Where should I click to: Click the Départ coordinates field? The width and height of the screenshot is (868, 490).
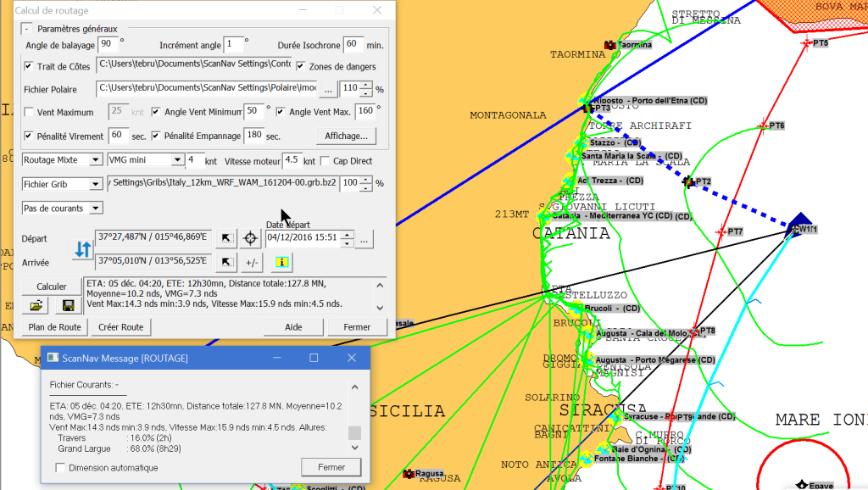click(153, 237)
